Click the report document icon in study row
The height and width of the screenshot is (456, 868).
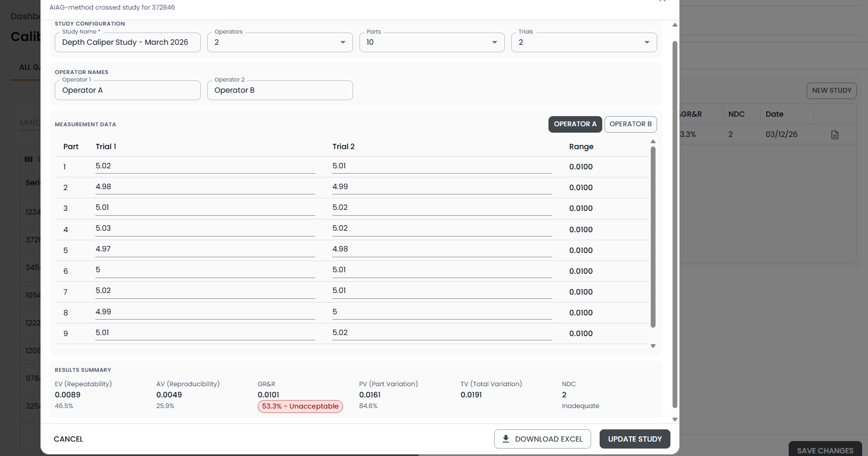coord(834,135)
